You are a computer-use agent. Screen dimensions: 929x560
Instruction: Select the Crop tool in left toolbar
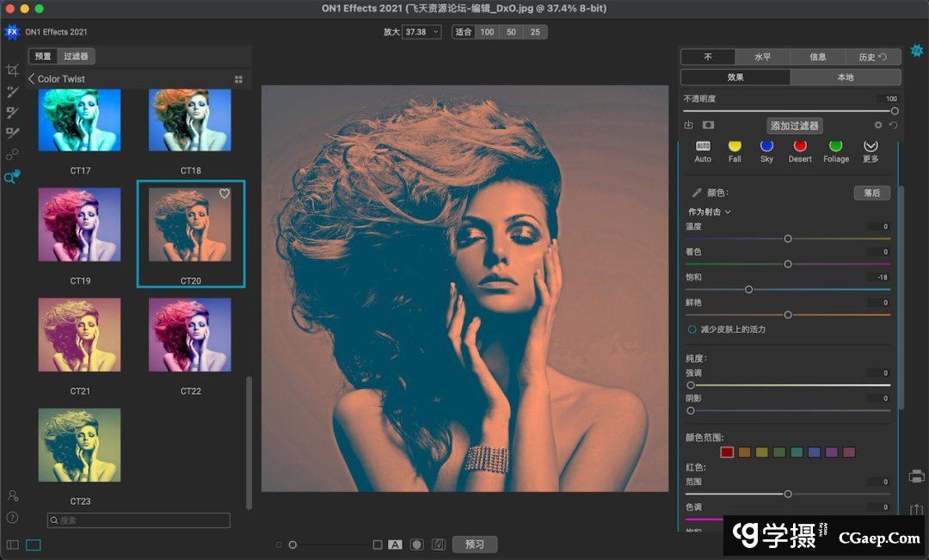pyautogui.click(x=12, y=71)
